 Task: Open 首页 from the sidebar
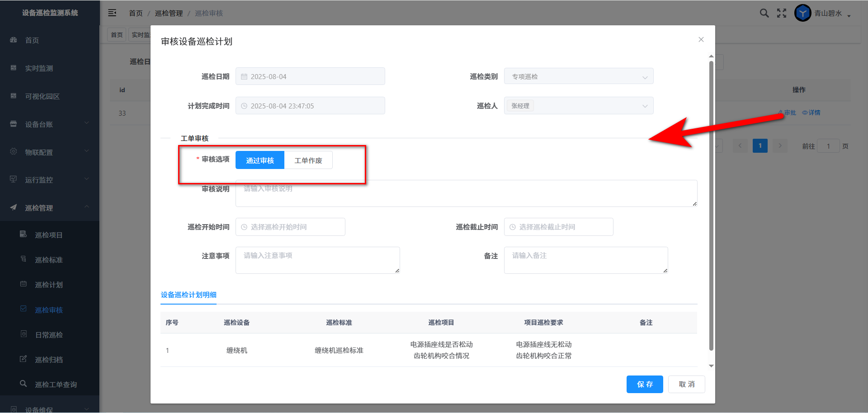pos(32,40)
